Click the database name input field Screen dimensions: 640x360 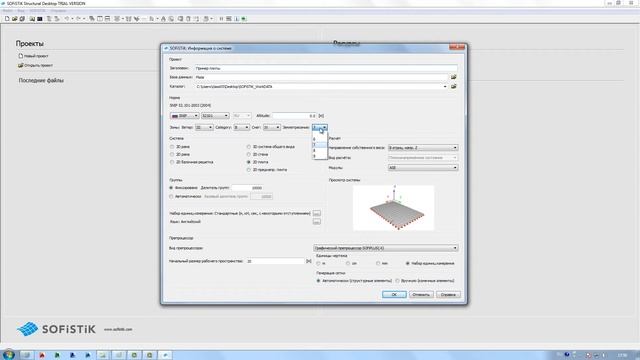point(321,77)
